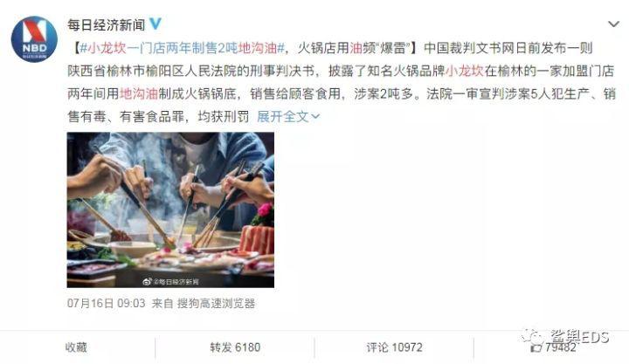Open hashtag #小龙坎一门店两年制售2吨地沟油#

[182, 48]
